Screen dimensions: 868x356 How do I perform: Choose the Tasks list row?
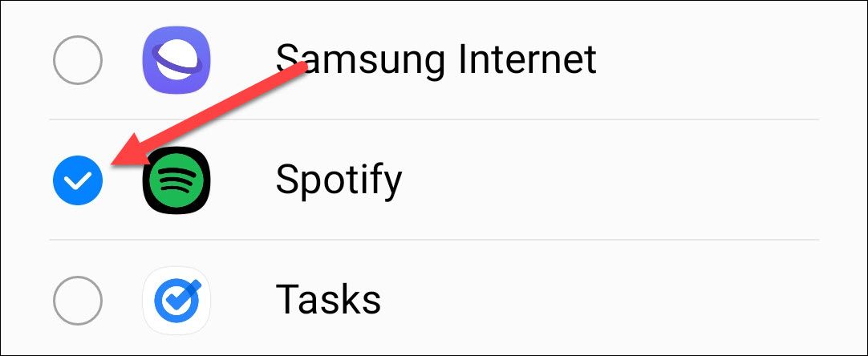click(x=434, y=297)
